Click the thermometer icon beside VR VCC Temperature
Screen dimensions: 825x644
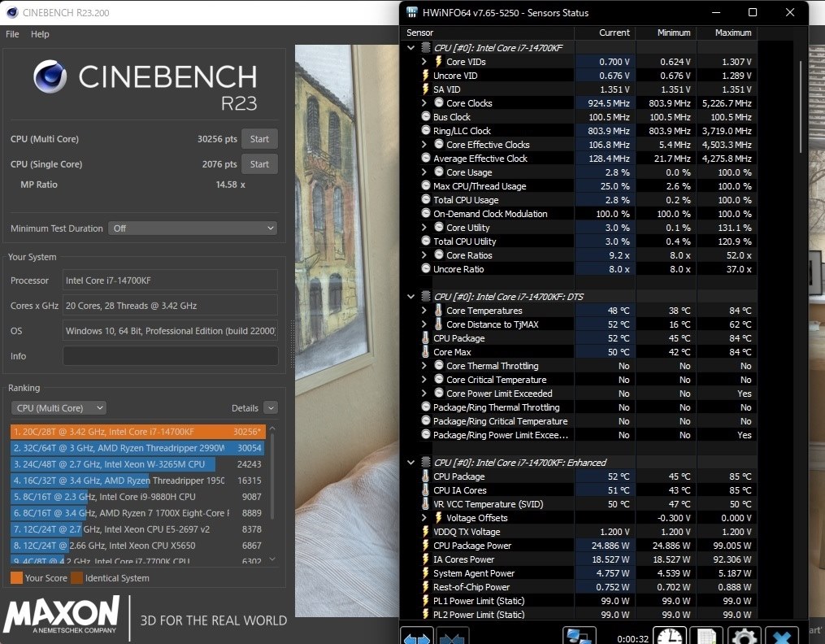coord(426,503)
